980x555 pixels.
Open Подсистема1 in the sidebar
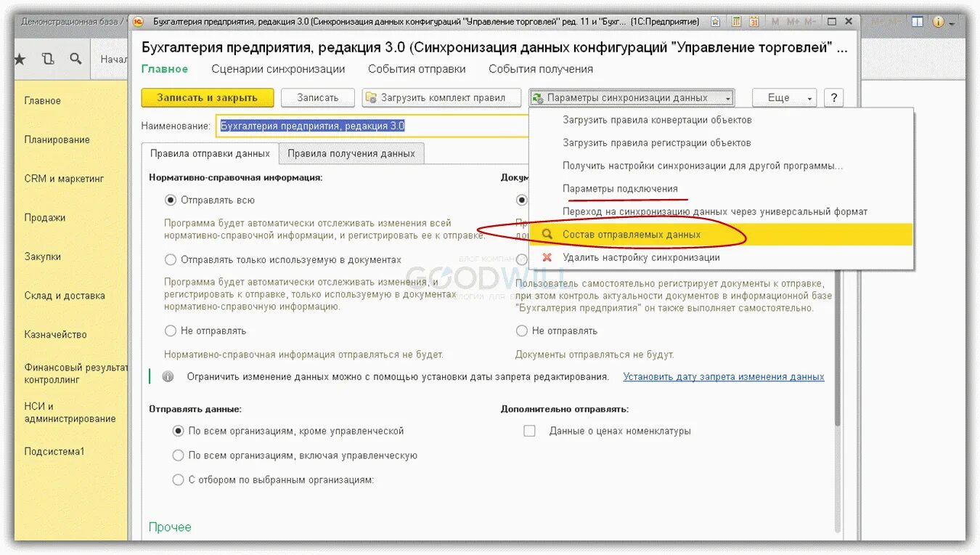pyautogui.click(x=54, y=451)
